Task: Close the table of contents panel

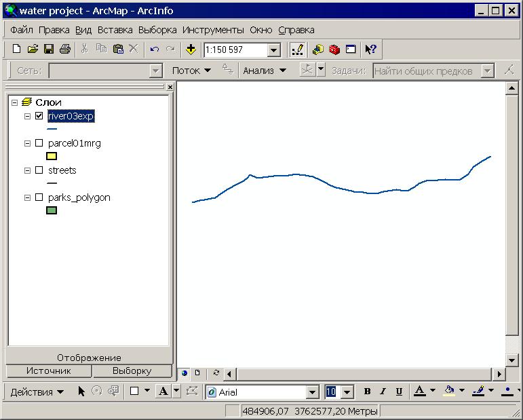Action: pos(170,87)
